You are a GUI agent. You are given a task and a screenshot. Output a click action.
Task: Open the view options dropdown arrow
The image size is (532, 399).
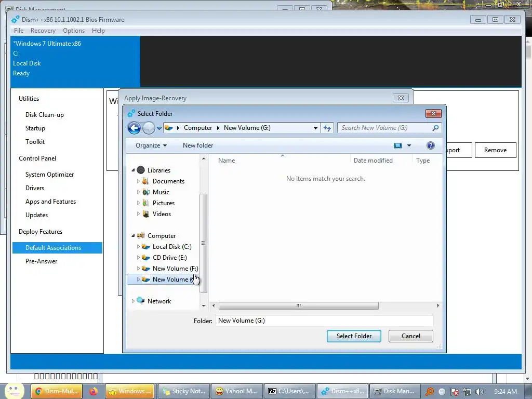(x=409, y=145)
